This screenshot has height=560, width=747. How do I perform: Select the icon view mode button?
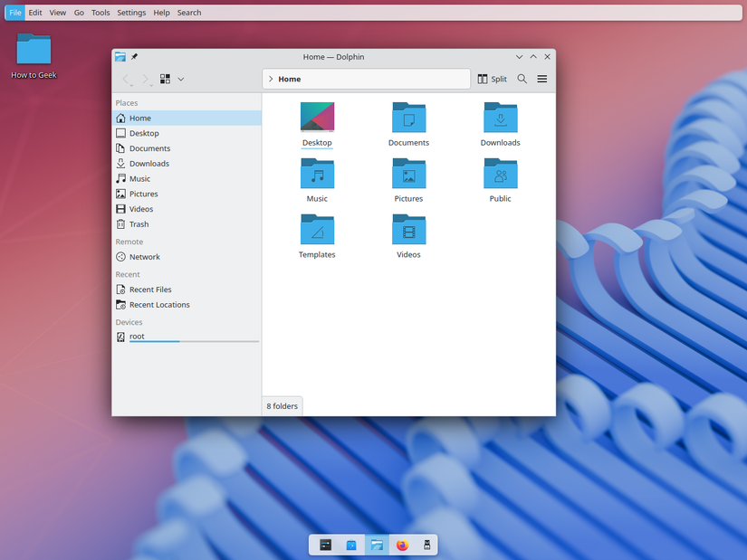click(165, 79)
